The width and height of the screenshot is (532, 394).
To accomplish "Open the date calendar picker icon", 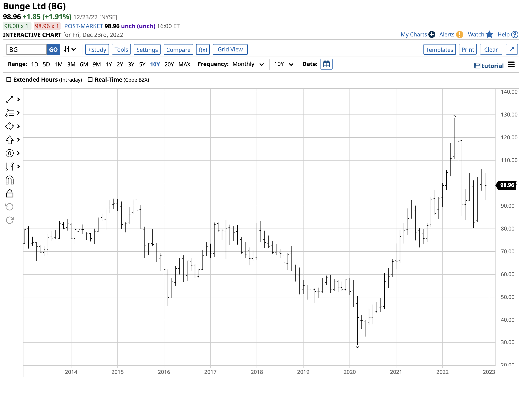I will [326, 64].
